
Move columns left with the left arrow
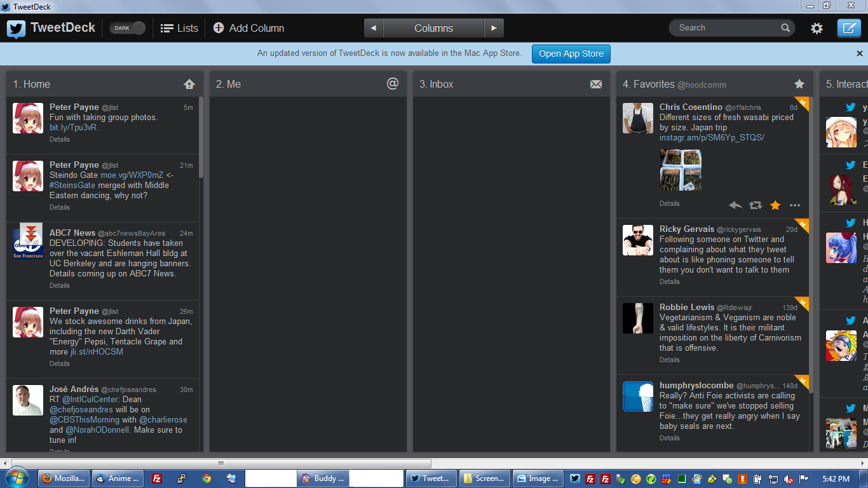pyautogui.click(x=374, y=28)
